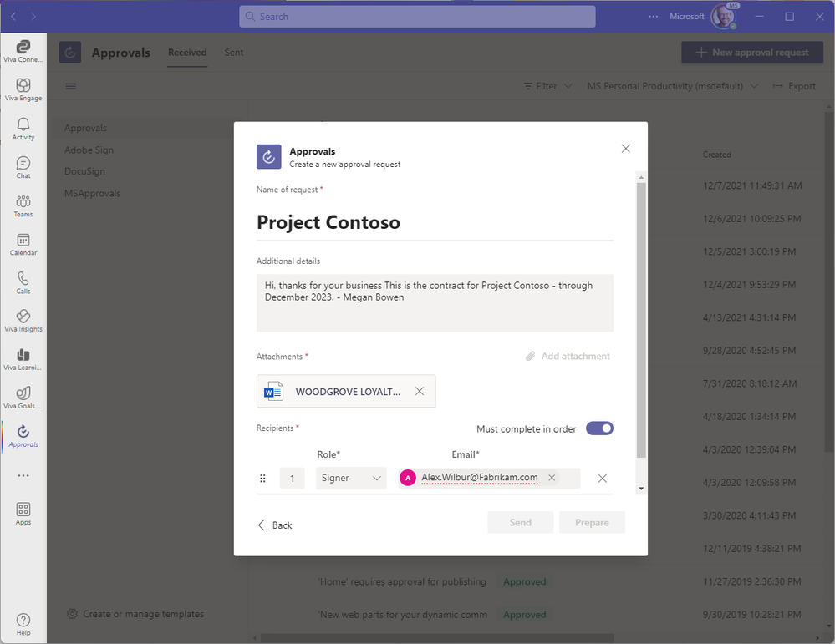Open Help in the sidebar

click(x=23, y=624)
